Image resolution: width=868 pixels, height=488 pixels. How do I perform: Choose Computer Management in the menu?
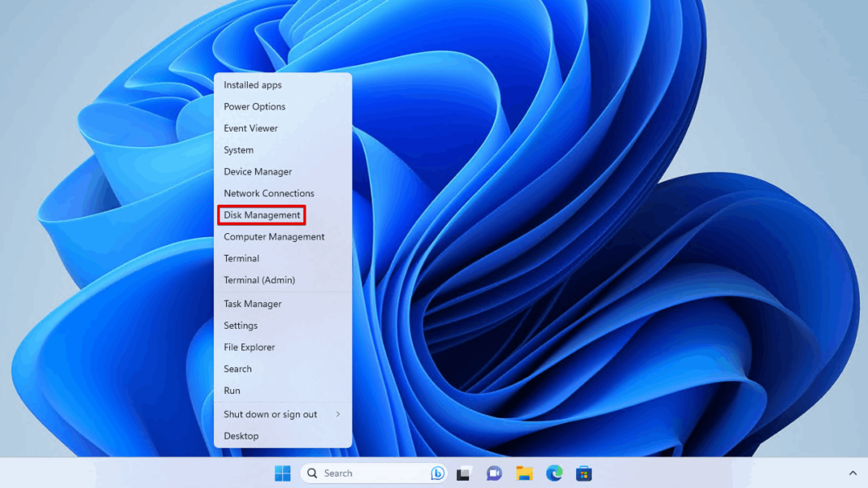pyautogui.click(x=274, y=237)
